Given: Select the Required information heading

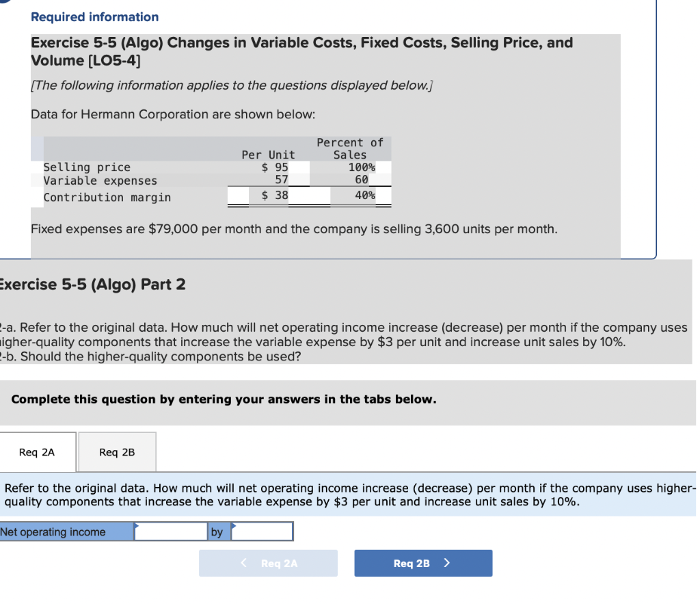Looking at the screenshot, I should [x=94, y=16].
